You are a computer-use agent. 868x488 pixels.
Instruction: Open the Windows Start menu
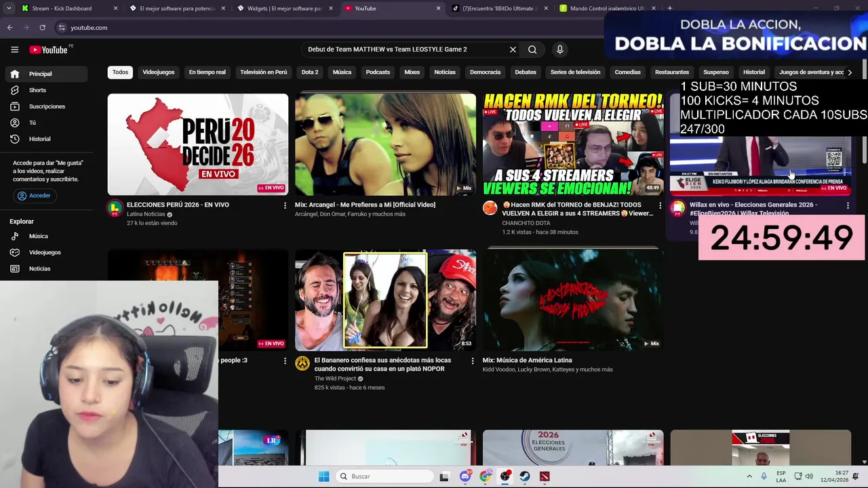323,476
